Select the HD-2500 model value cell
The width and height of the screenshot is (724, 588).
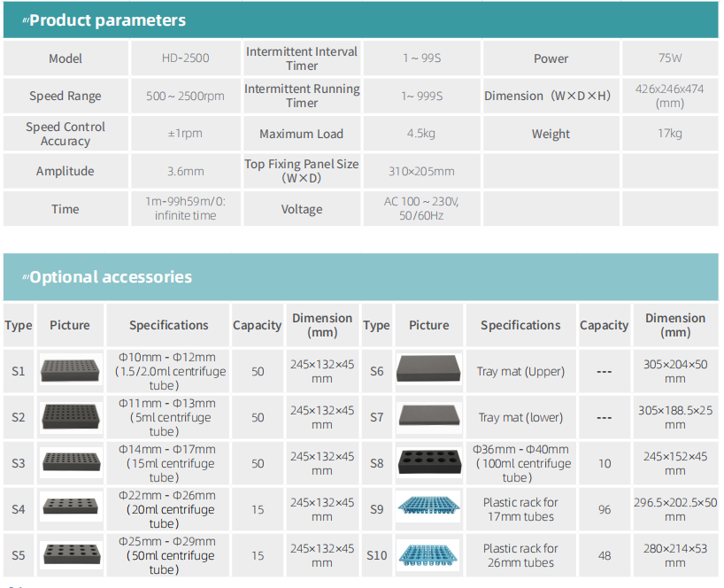click(185, 58)
